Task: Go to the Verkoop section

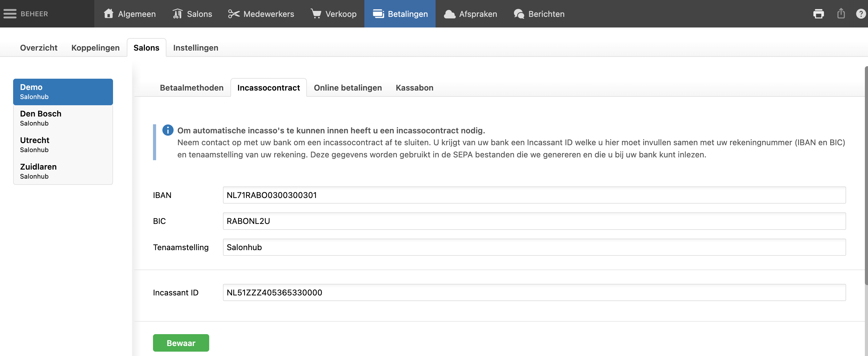Action: [333, 14]
